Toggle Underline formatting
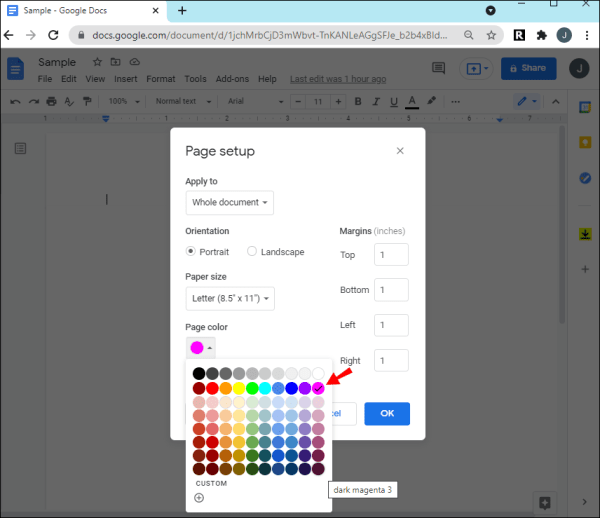The height and width of the screenshot is (518, 600). coord(394,102)
